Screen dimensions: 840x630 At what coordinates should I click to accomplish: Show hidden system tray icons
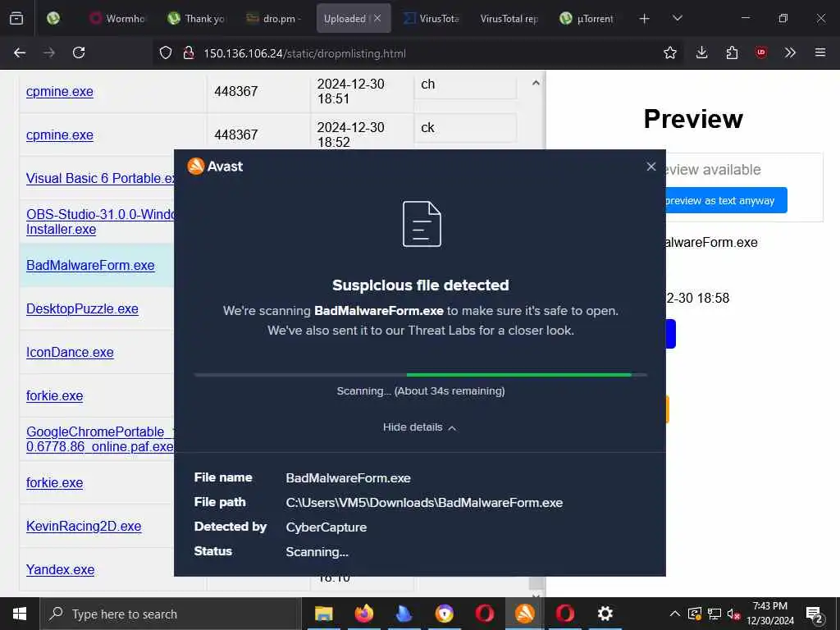(x=675, y=614)
